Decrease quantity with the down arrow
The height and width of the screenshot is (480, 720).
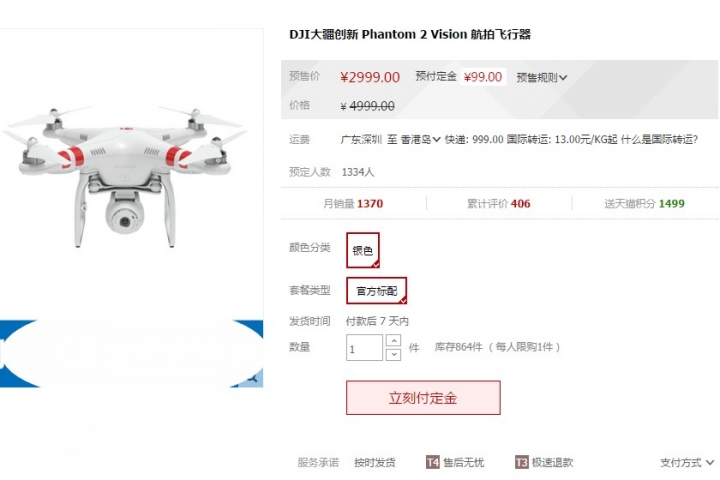[x=394, y=355]
